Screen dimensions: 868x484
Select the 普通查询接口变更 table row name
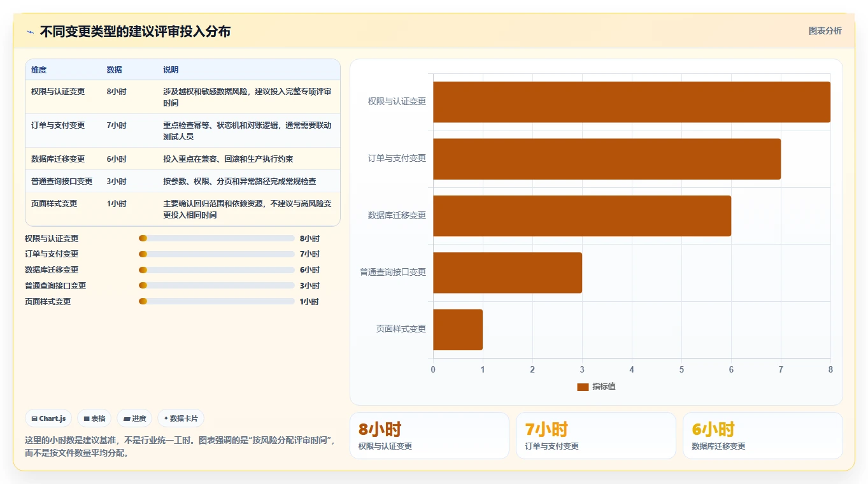click(x=62, y=181)
